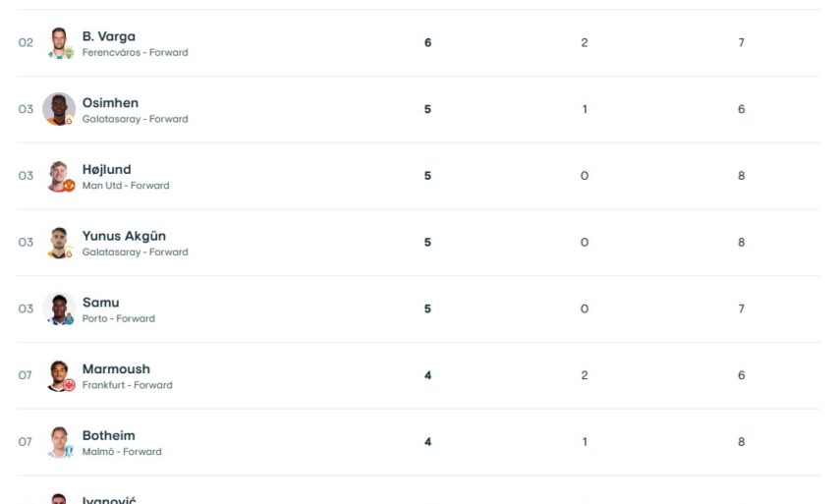Click Højlund's avatar image
The width and height of the screenshot is (840, 504).
[x=60, y=176]
